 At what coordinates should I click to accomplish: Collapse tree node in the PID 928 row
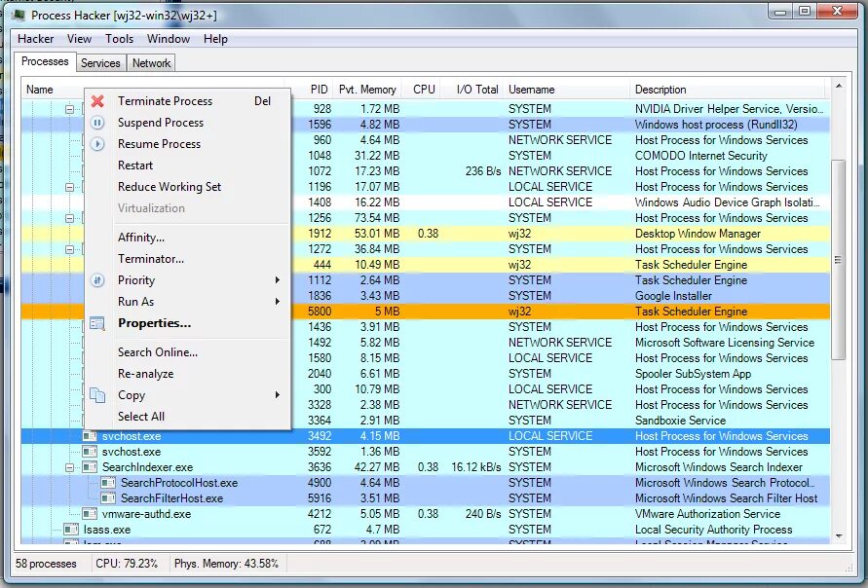pos(70,109)
